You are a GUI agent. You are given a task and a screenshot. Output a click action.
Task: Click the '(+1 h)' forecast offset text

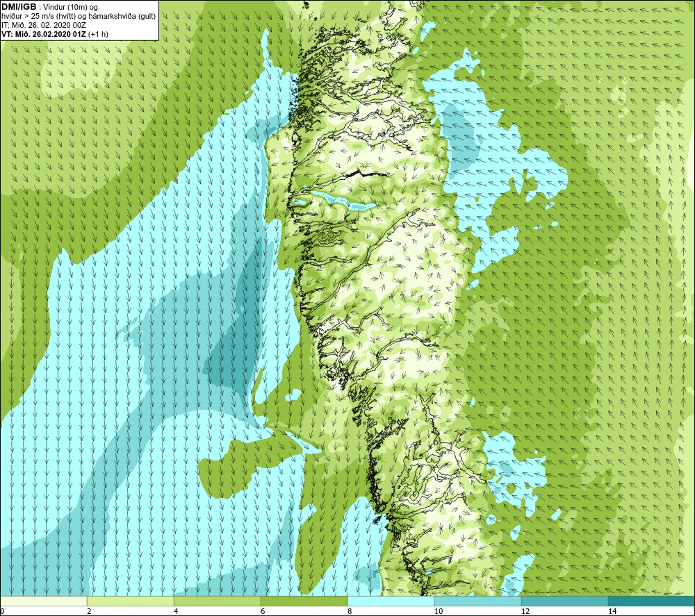point(99,34)
